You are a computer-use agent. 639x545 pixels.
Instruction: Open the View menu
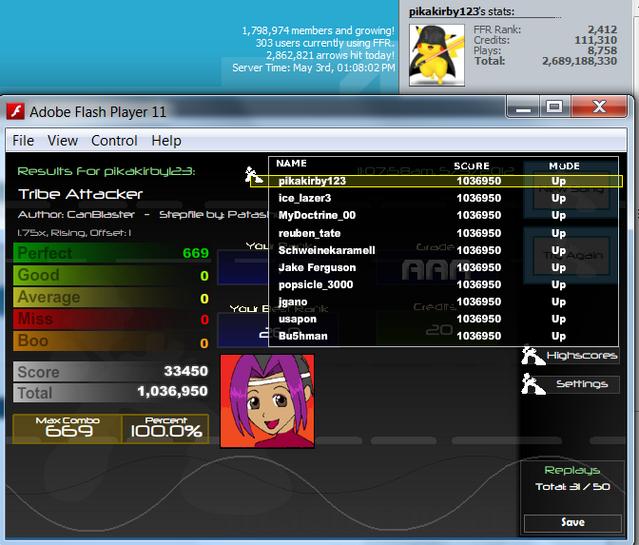point(62,141)
